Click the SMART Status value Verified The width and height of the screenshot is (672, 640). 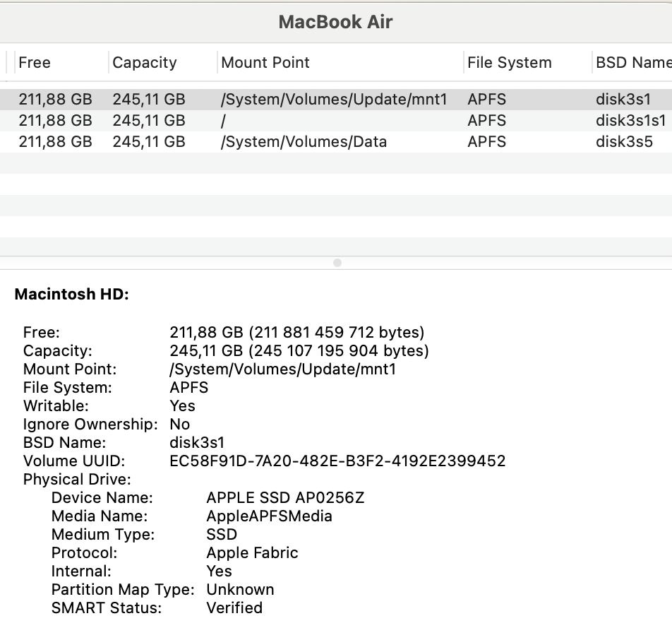[x=234, y=608]
